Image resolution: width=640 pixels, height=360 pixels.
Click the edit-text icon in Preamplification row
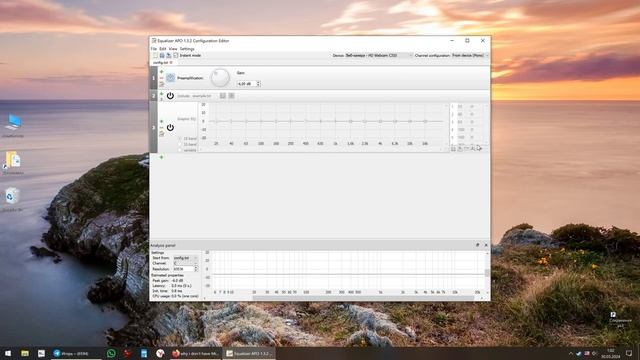coord(162,84)
